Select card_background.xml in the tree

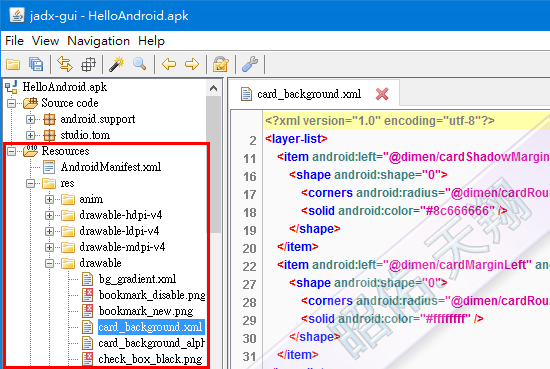pyautogui.click(x=151, y=327)
